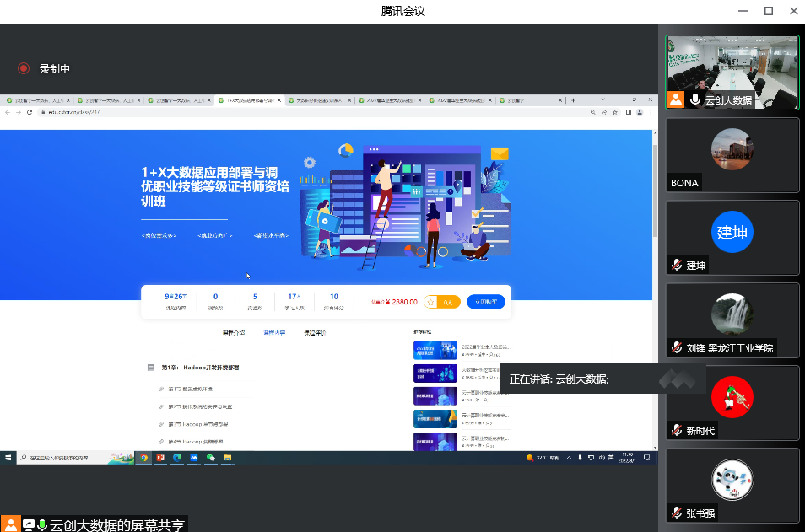805x532 pixels.
Task: Toggle the favorite star button beside price
Action: tap(431, 302)
